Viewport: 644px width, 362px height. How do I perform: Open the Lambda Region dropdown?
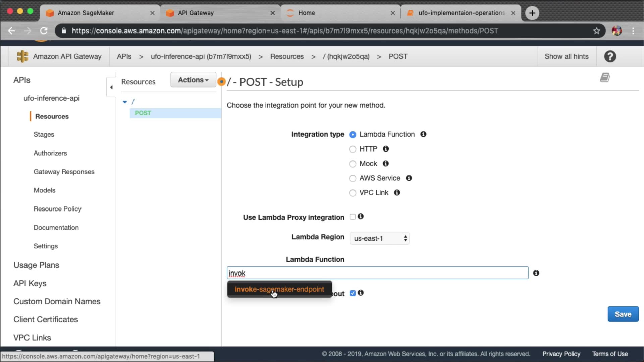point(379,238)
